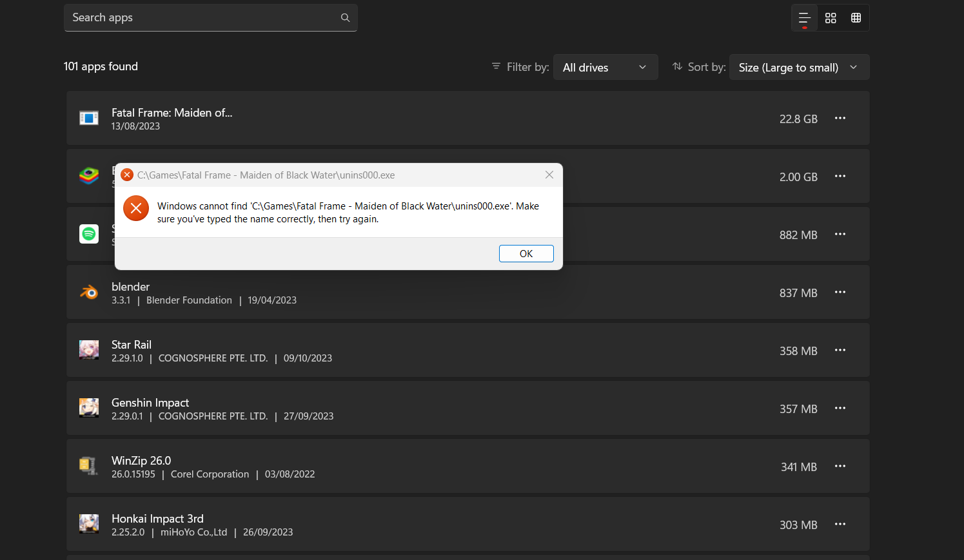Click the WinZip app icon
The image size is (964, 560).
point(88,466)
